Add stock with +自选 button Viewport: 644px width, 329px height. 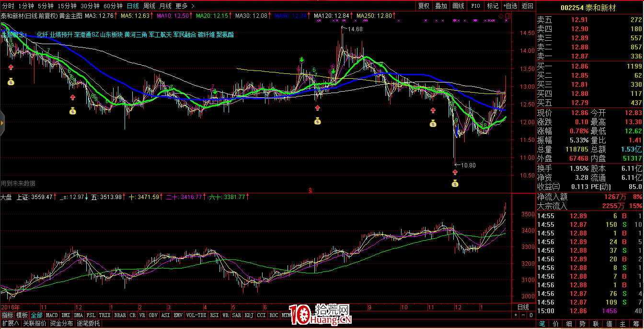tap(510, 6)
